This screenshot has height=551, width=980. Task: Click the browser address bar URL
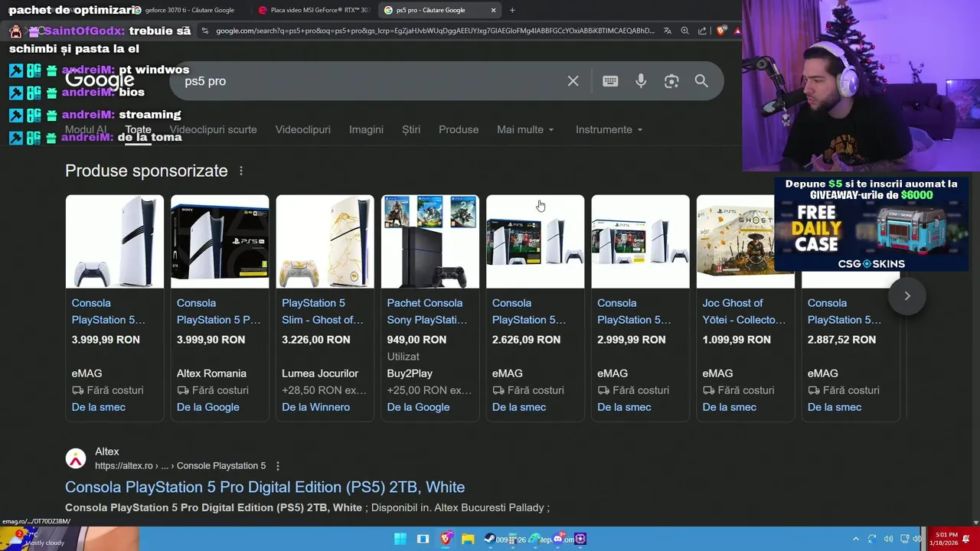pos(435,31)
